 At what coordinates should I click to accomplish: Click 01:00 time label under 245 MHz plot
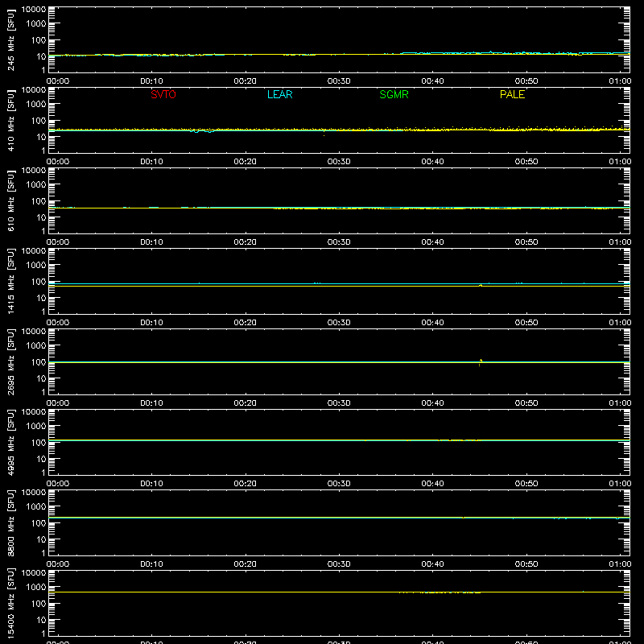[620, 81]
